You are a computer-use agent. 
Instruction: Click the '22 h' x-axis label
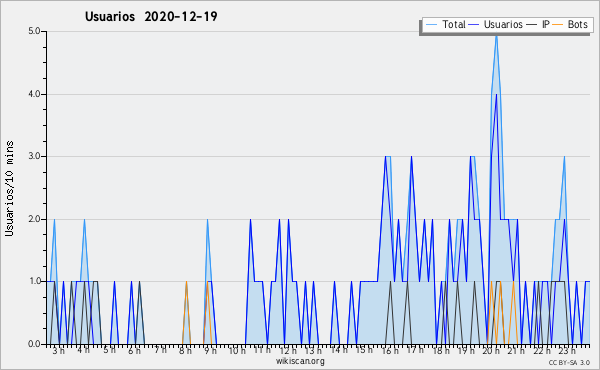click(542, 350)
